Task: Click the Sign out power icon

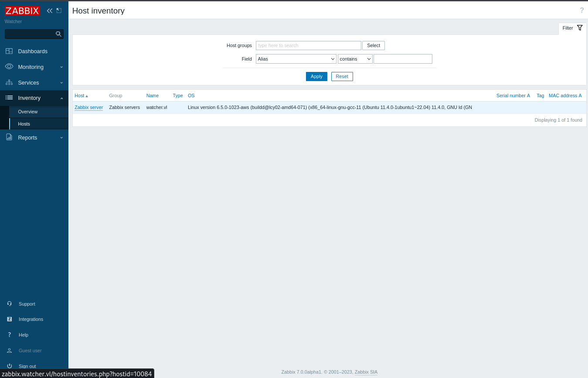Action: [10, 366]
